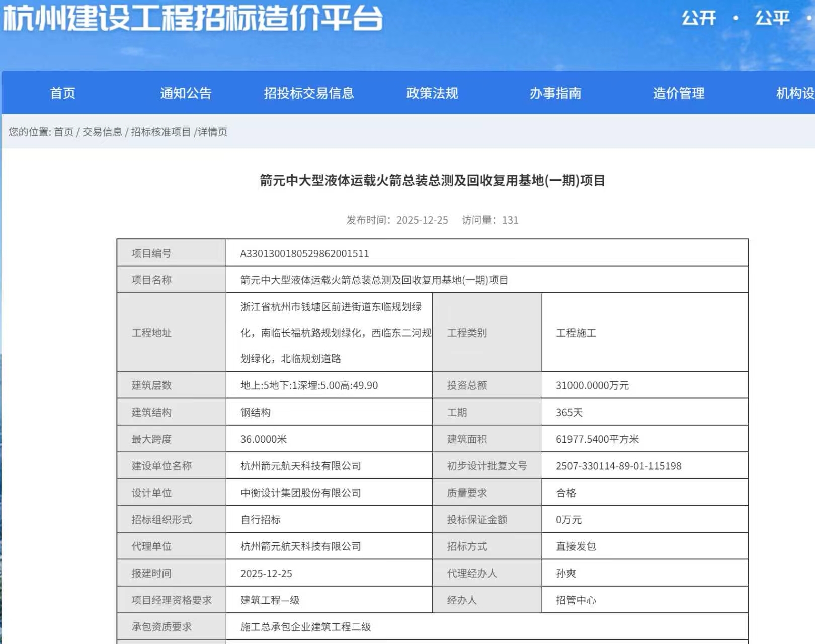
Task: Click the 施工总承包企业建筑工程二级 value
Action: (306, 627)
